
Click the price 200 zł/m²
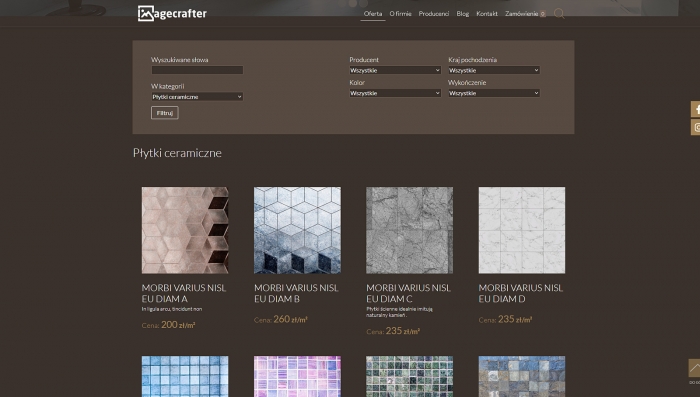click(x=178, y=325)
